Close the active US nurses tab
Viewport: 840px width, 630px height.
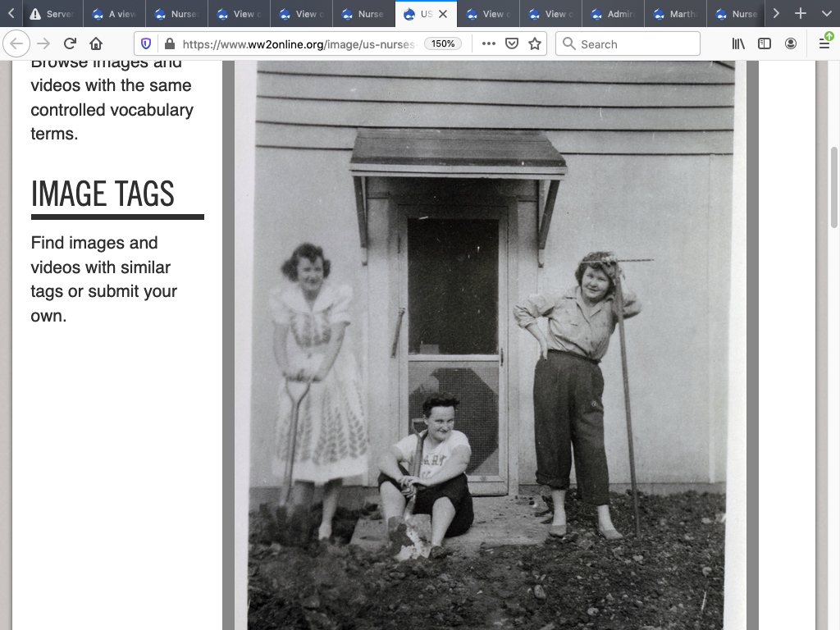click(444, 14)
